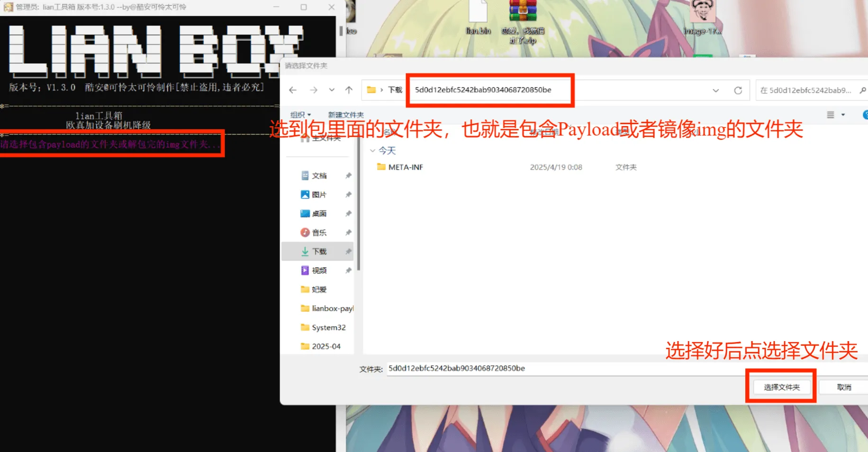Refresh the current folder view
The height and width of the screenshot is (452, 868).
[x=738, y=90]
